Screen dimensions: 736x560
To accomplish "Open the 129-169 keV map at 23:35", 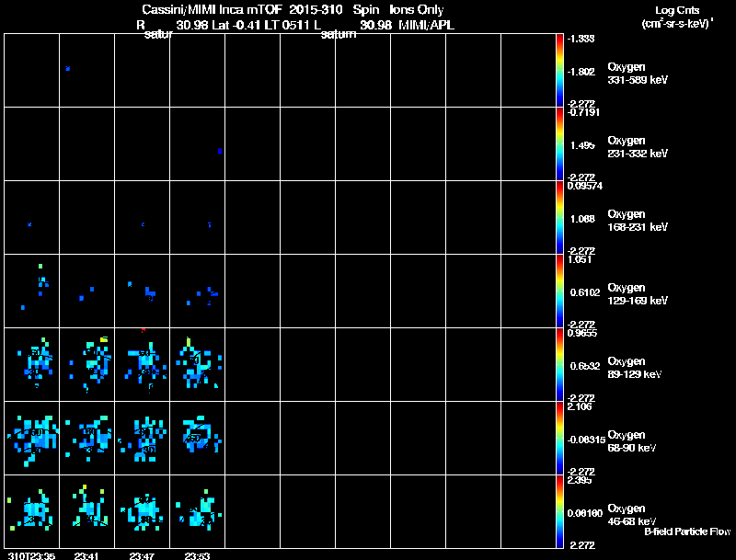I will (x=32, y=291).
